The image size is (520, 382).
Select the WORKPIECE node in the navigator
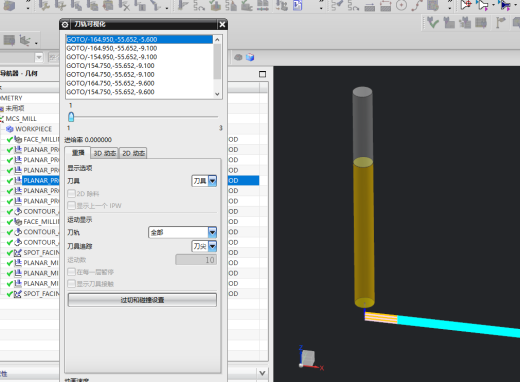(x=33, y=129)
